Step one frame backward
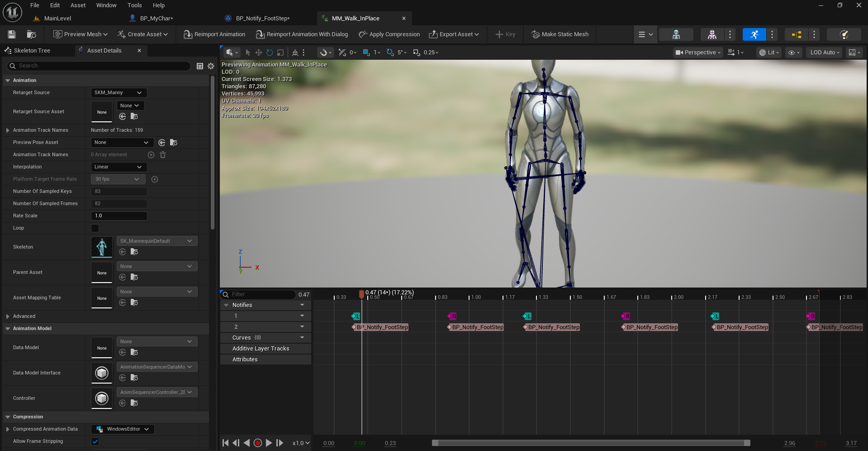Image resolution: width=868 pixels, height=451 pixels. click(x=236, y=443)
